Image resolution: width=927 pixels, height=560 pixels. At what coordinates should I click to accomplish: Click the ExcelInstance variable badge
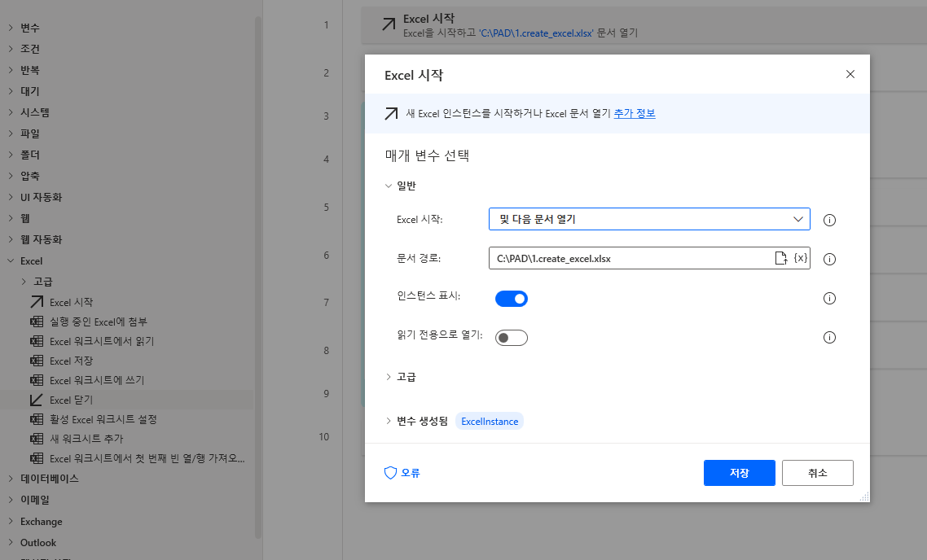click(x=489, y=422)
